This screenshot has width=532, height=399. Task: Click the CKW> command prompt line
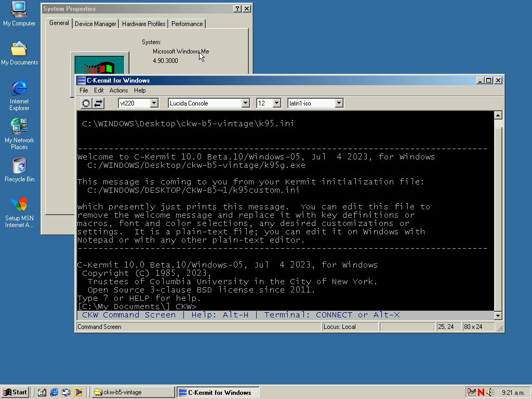(x=137, y=307)
